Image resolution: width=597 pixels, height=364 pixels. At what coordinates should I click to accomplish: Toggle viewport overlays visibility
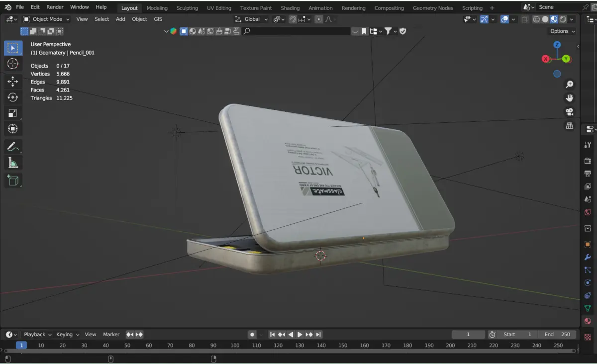click(x=504, y=19)
